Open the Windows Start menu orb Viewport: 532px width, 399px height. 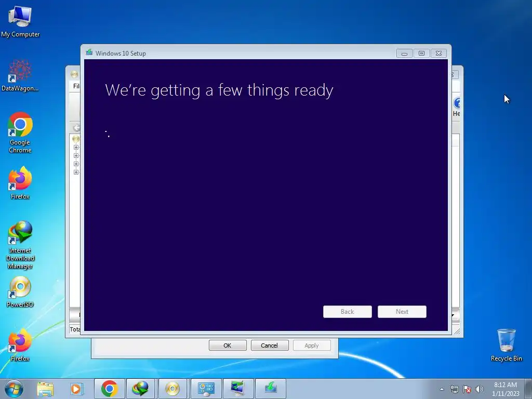14,389
